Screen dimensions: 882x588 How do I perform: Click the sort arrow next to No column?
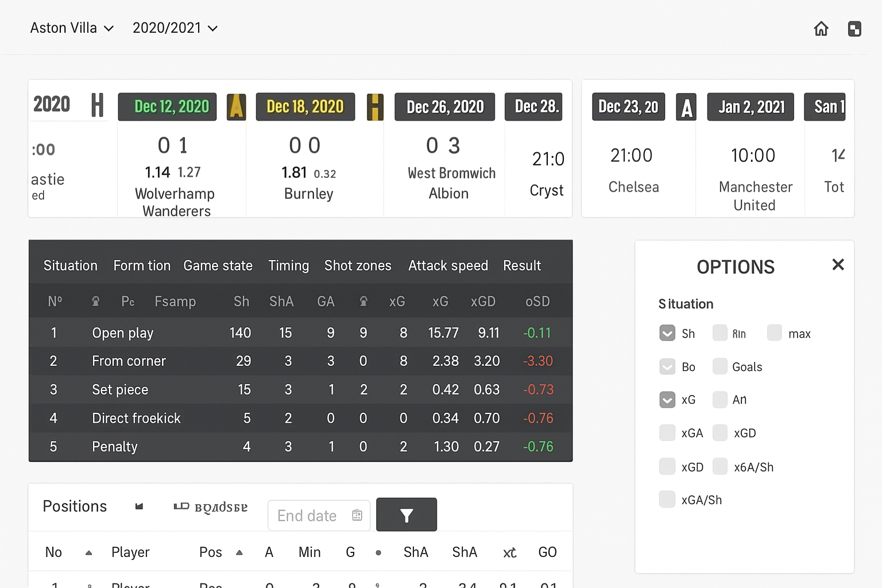coord(88,552)
